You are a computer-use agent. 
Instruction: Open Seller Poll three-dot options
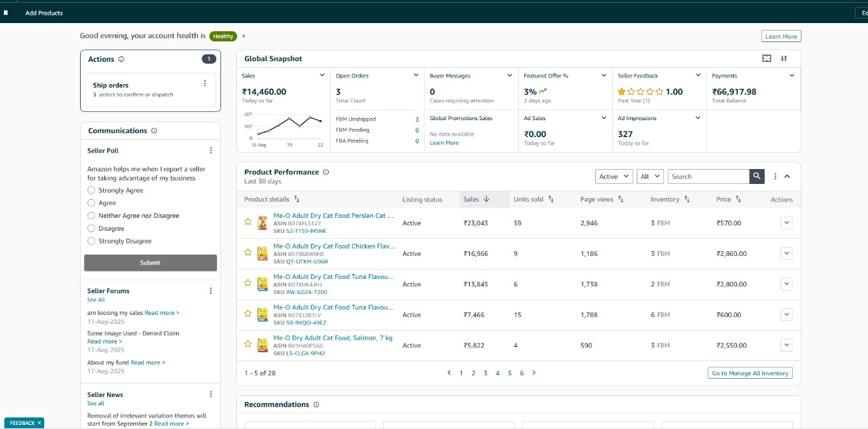(x=211, y=151)
